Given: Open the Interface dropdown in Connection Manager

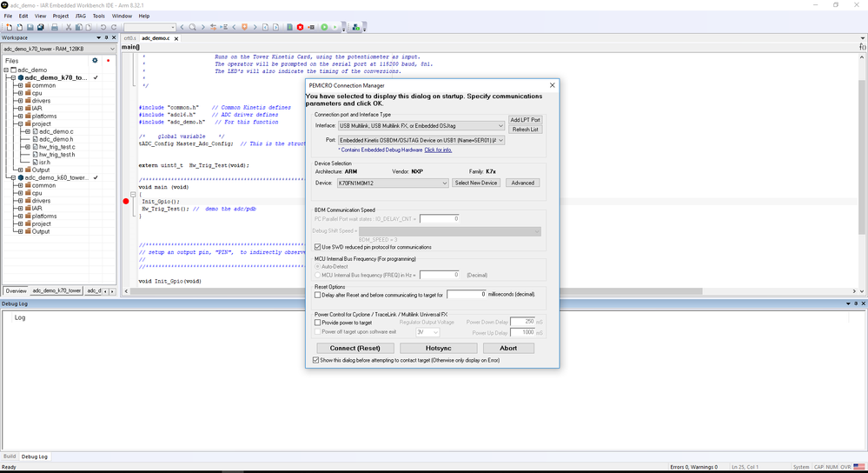Looking at the screenshot, I should click(421, 126).
